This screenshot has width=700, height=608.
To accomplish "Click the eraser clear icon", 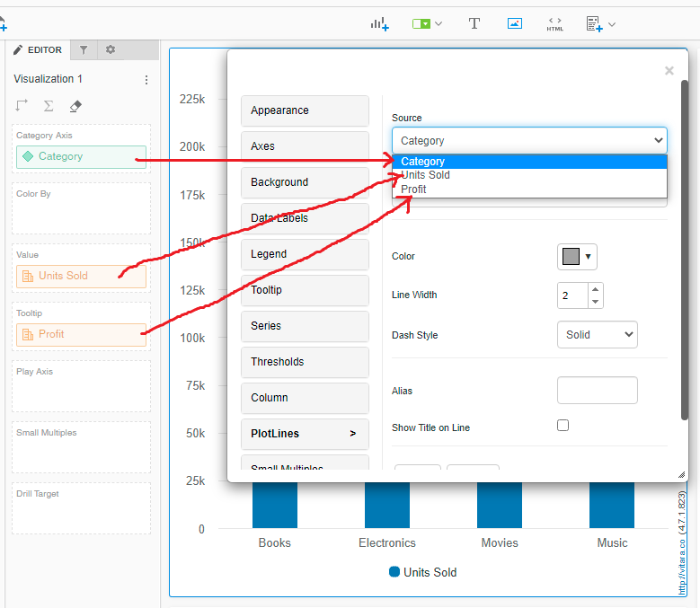I will 75,106.
